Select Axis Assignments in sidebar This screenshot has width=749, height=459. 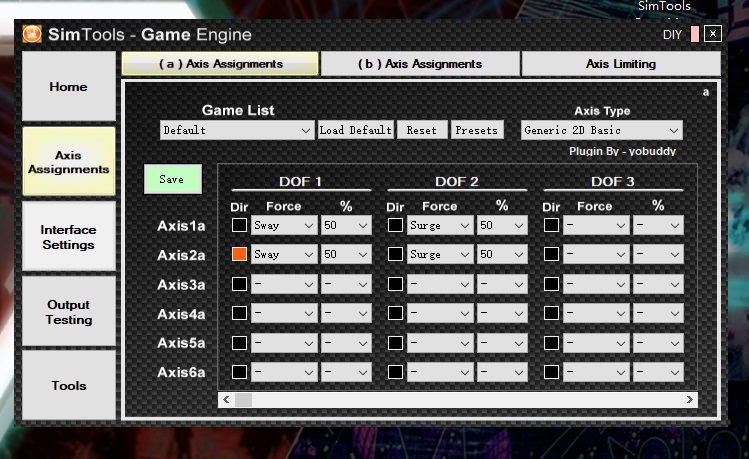point(68,161)
